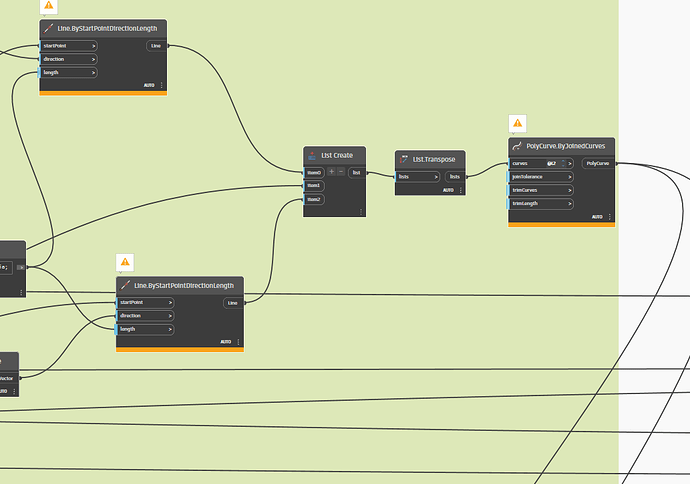Viewport: 690px width, 484px height.
Task: Remove an input with List Create minus button
Action: [x=341, y=172]
